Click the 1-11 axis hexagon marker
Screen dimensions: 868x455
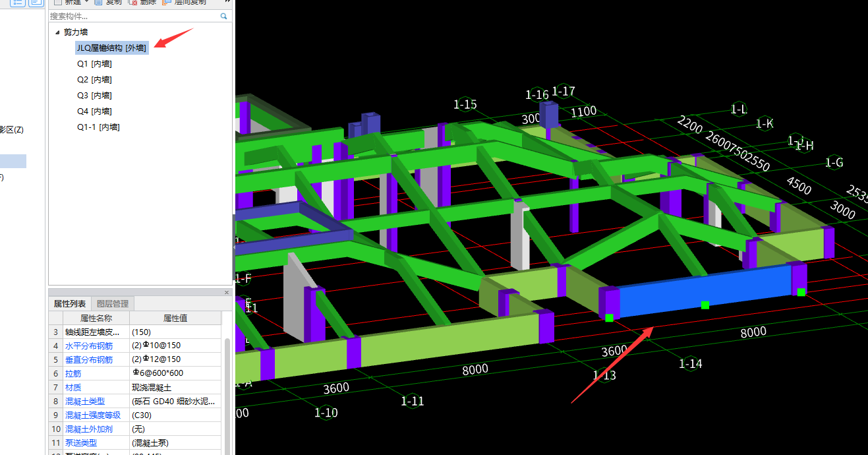413,401
